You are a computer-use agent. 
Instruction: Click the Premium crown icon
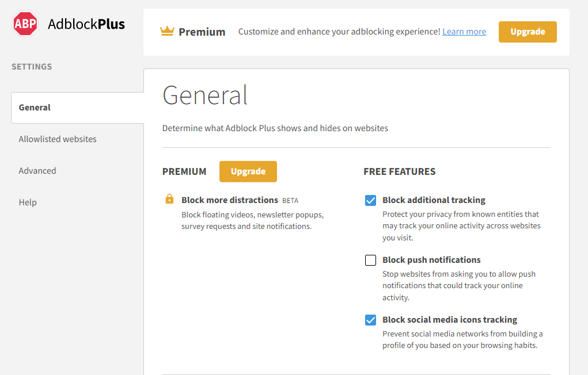click(x=167, y=31)
